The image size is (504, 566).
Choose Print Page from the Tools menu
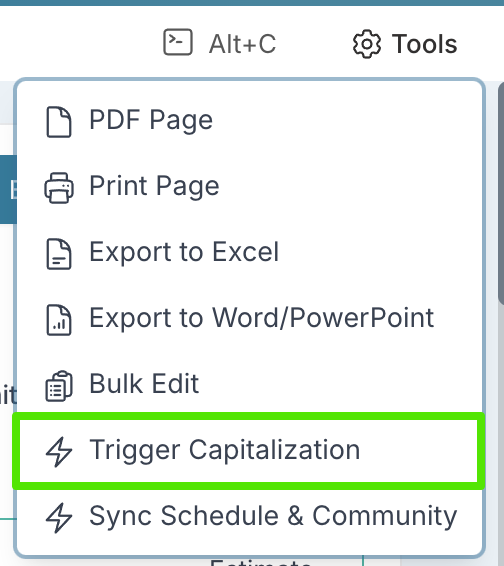[x=249, y=188]
